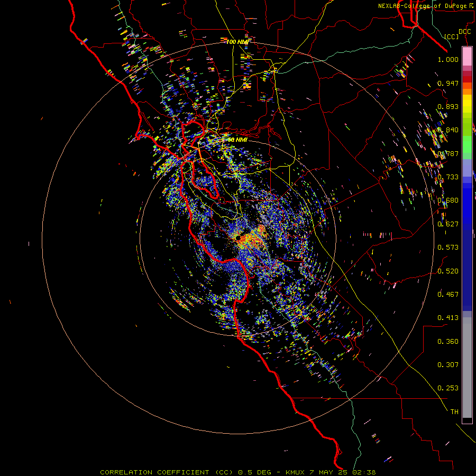The image size is (476, 476).
Task: Click the black radar site dot at center
Action: point(239,237)
